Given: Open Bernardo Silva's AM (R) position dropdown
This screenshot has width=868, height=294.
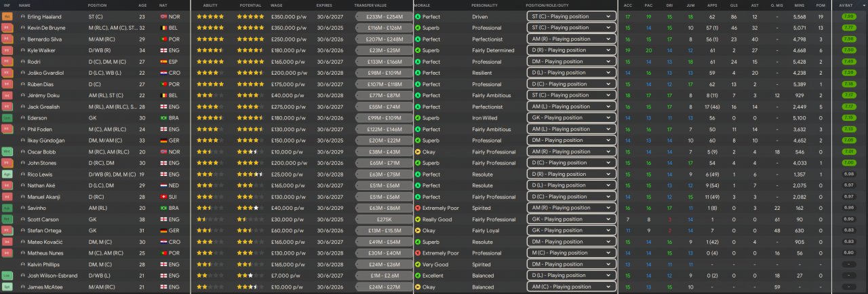Looking at the screenshot, I should 571,39.
